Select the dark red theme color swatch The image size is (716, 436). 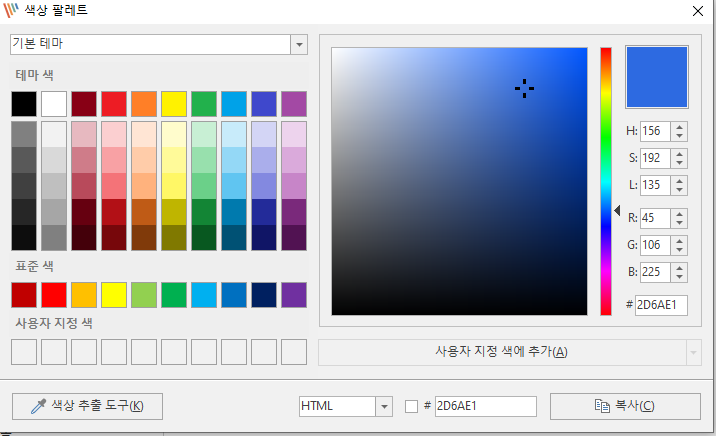coord(84,104)
